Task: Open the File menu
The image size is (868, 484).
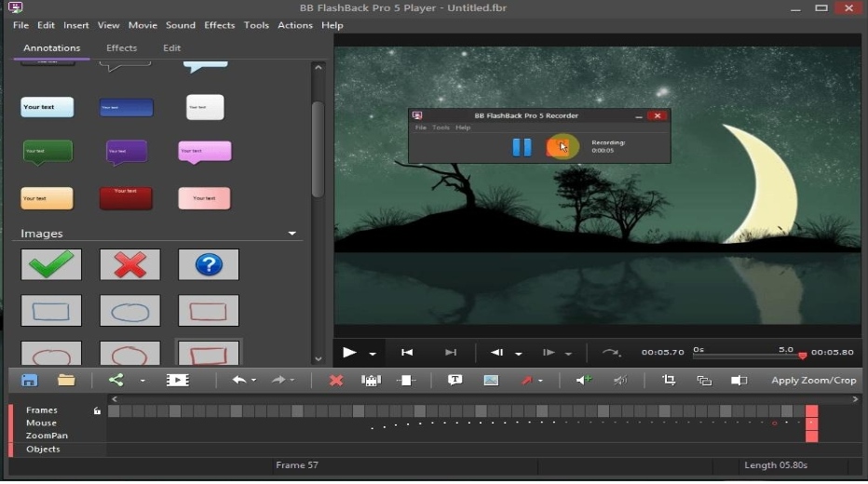Action: 20,25
